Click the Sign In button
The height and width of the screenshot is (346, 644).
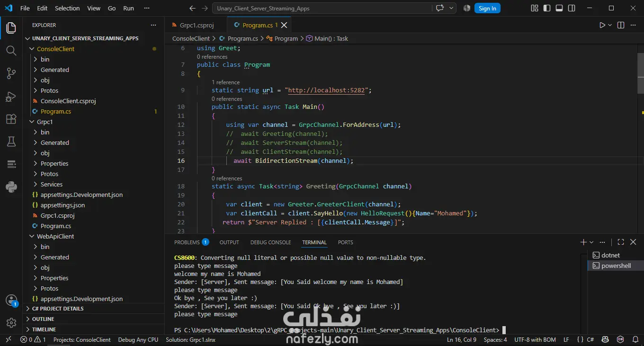click(487, 8)
